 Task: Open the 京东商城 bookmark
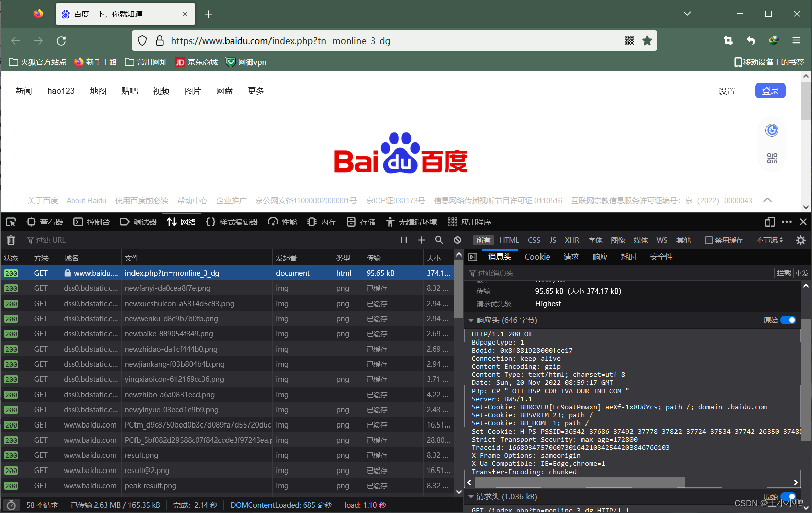point(197,62)
